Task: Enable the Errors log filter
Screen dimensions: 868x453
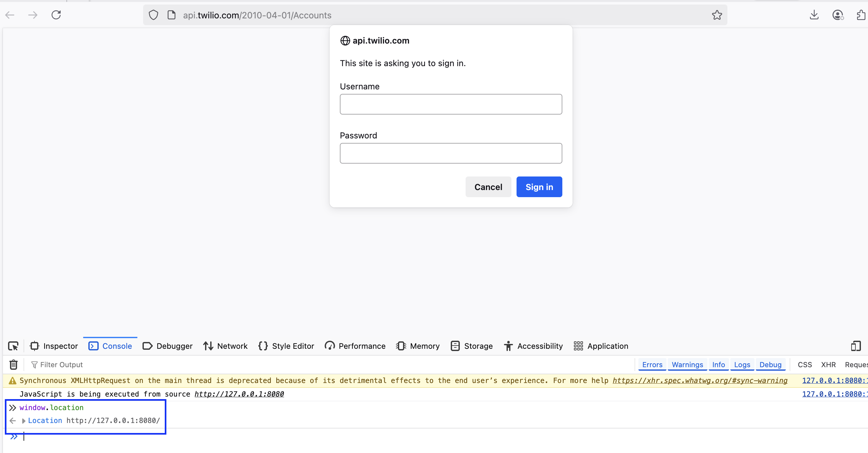Action: pos(652,364)
